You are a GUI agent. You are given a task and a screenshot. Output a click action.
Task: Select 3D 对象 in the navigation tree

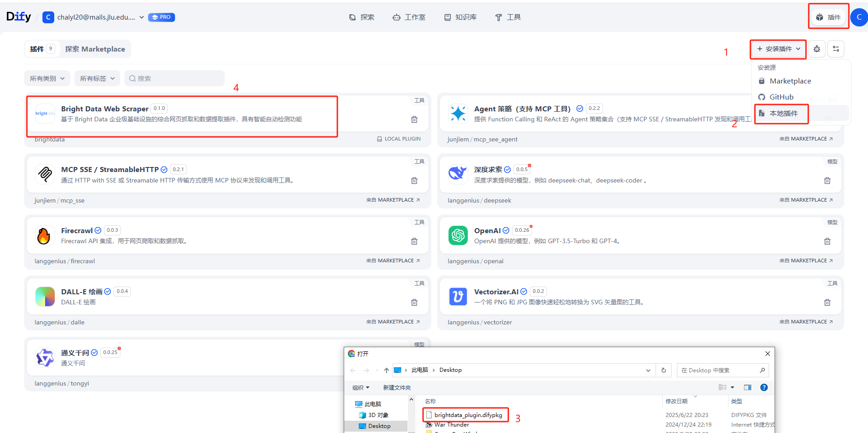[x=374, y=415]
